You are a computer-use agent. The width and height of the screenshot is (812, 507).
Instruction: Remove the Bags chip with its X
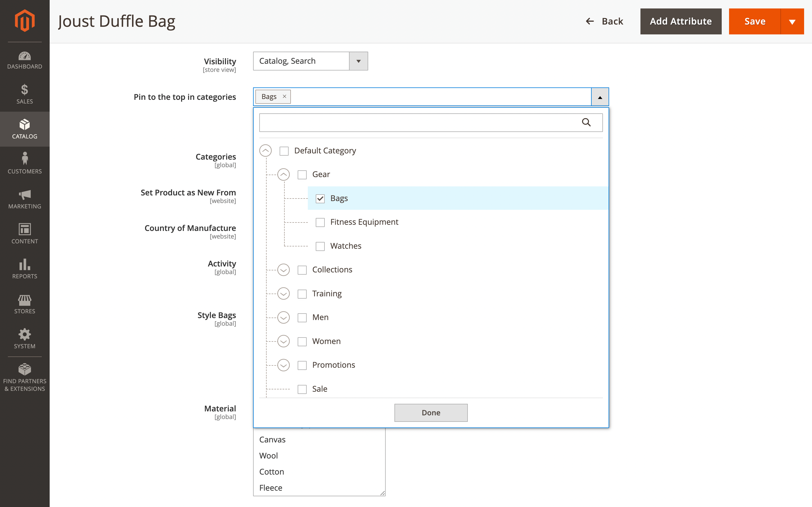284,96
